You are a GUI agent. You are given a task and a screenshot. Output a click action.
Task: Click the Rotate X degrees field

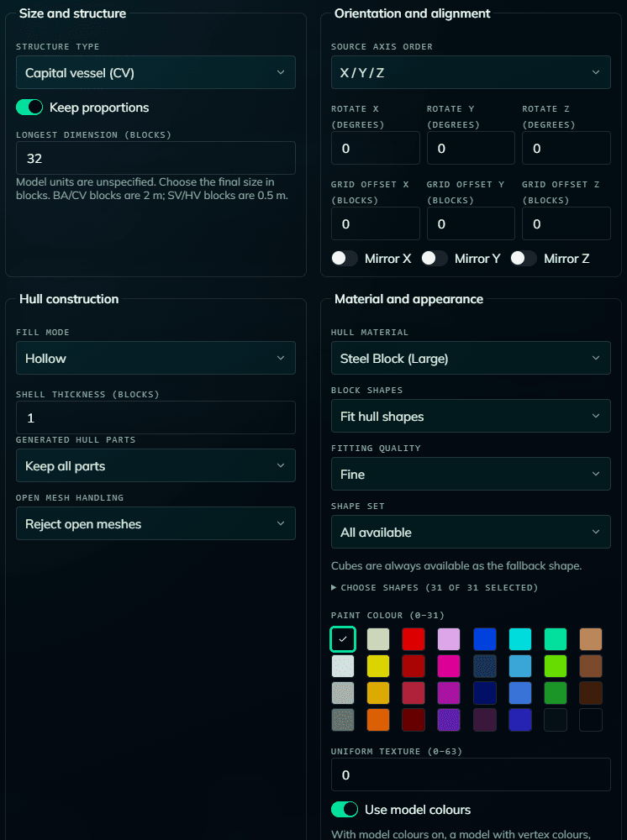[x=375, y=148]
